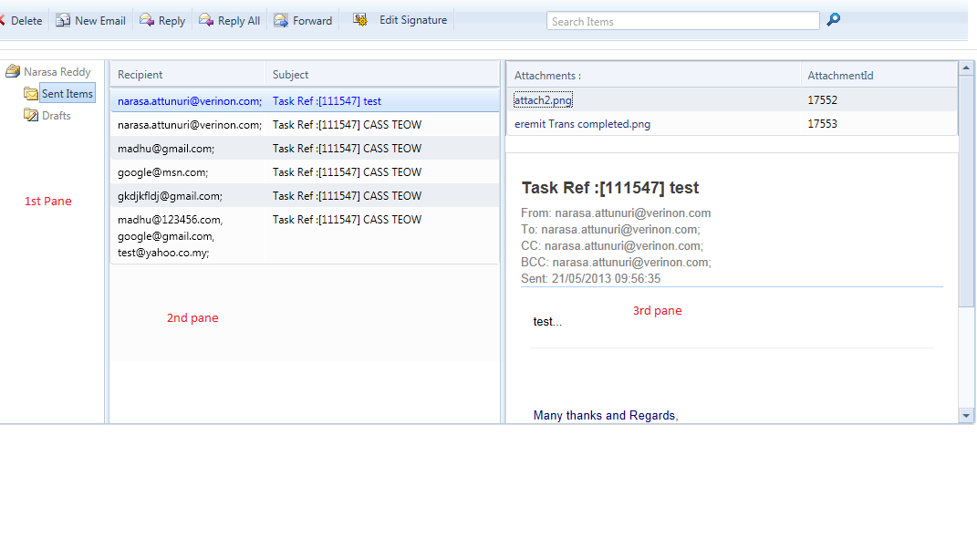
Task: Compose a message with New Email
Action: coord(91,21)
